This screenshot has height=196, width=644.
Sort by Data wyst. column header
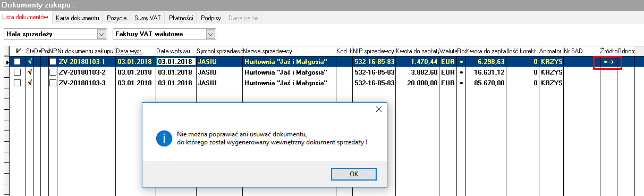point(129,51)
